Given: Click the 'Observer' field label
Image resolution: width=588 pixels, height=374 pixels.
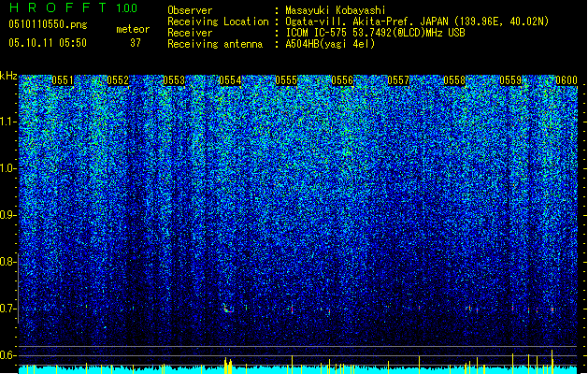Looking at the screenshot, I should (190, 10).
